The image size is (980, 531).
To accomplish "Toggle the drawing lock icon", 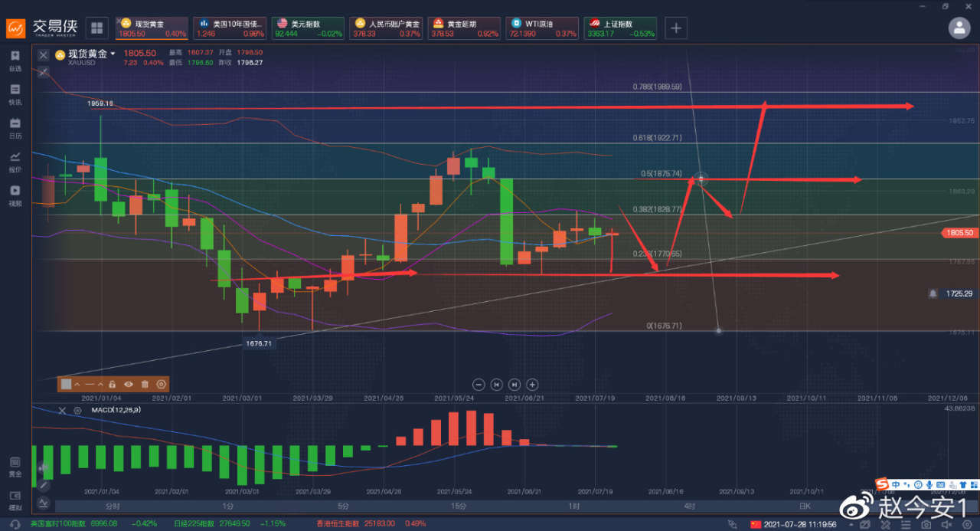I will [112, 384].
